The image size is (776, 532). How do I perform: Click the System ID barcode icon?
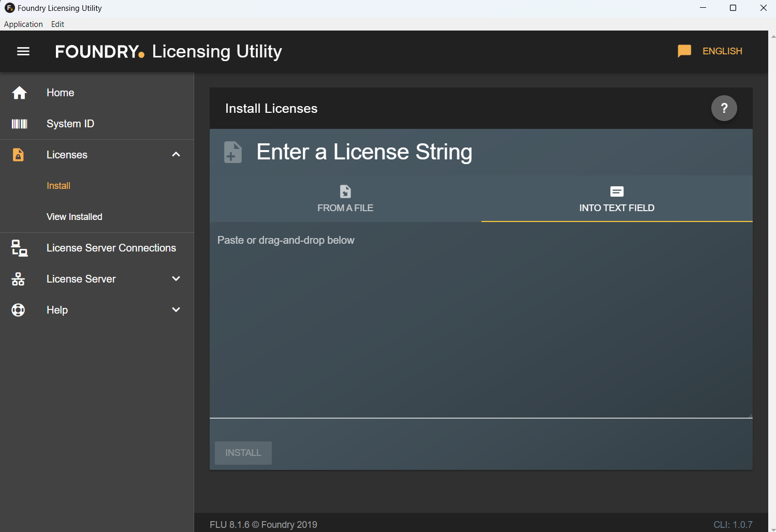coord(19,124)
